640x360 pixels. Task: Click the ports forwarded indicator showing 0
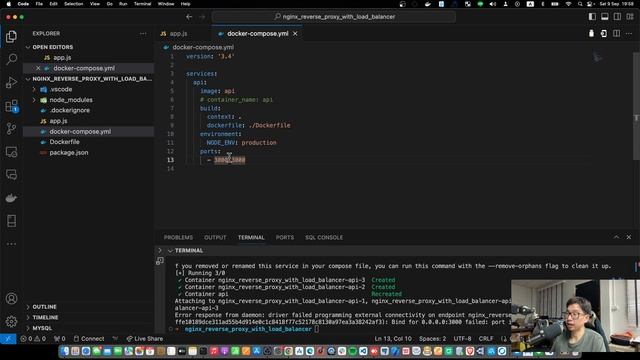point(60,339)
